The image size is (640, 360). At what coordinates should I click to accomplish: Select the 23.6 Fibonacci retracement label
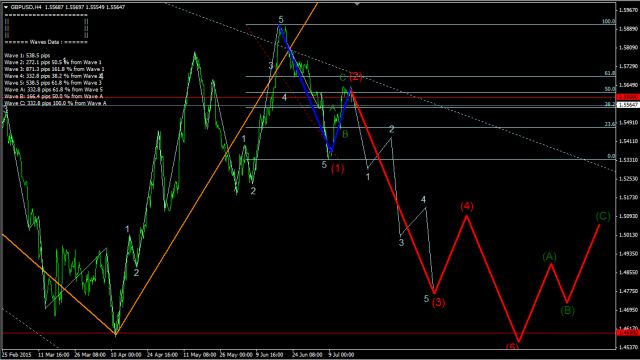click(x=609, y=124)
